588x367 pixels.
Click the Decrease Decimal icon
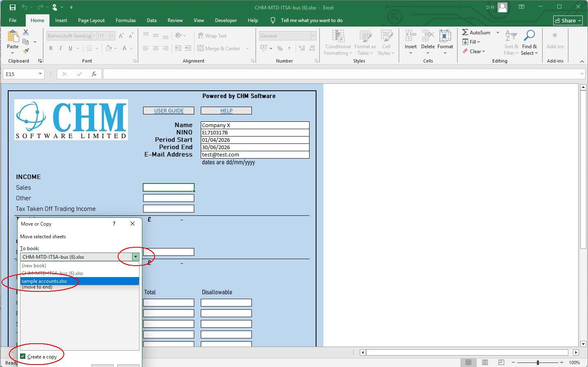coord(312,48)
